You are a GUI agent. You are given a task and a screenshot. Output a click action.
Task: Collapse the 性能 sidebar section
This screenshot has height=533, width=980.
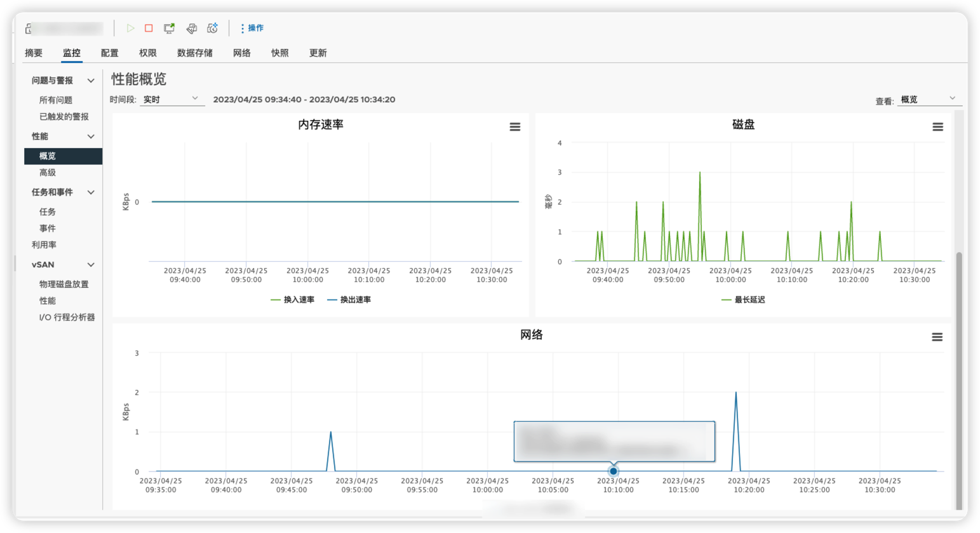coord(90,136)
